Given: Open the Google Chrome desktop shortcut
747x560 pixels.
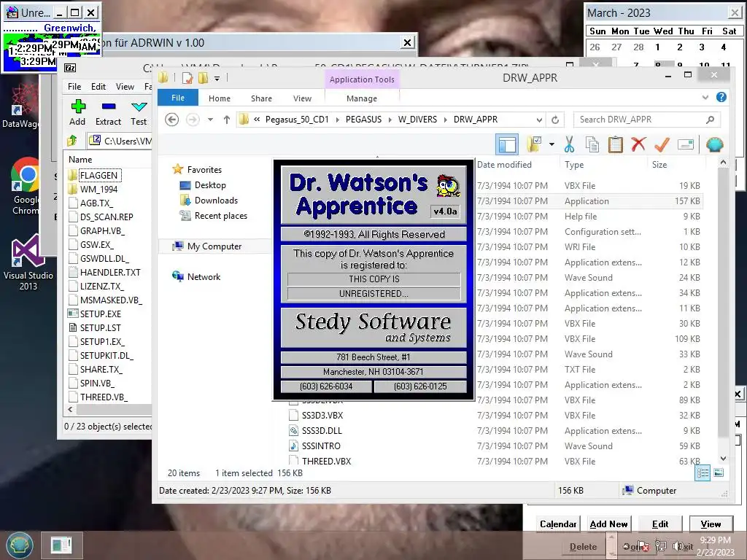Looking at the screenshot, I should 26,186.
